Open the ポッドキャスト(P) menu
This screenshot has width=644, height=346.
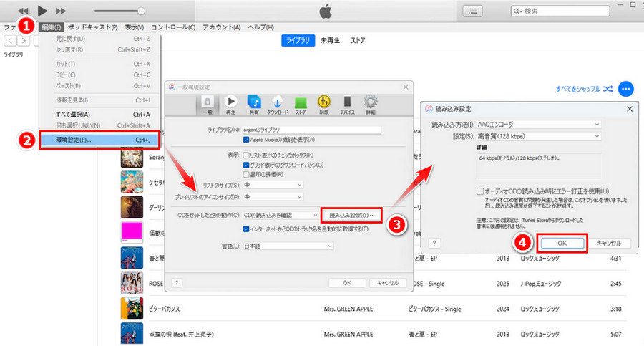[93, 27]
